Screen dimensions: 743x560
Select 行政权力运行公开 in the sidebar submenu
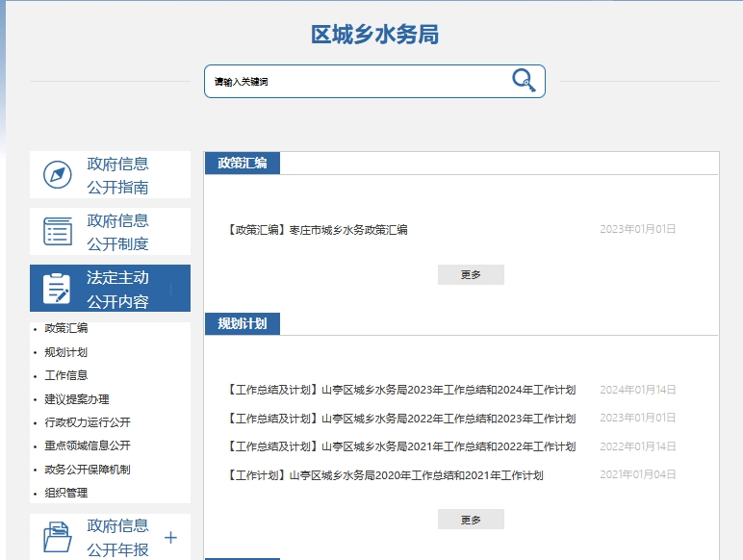coord(88,422)
